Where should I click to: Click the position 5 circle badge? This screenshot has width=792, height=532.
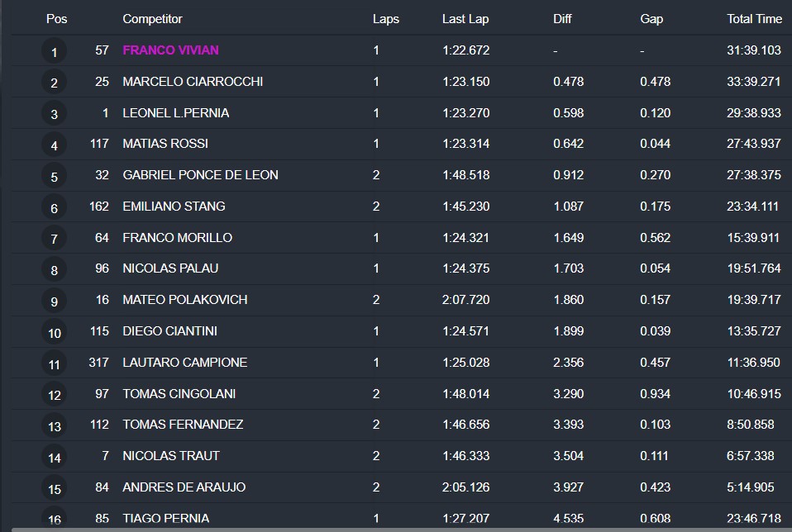click(55, 177)
